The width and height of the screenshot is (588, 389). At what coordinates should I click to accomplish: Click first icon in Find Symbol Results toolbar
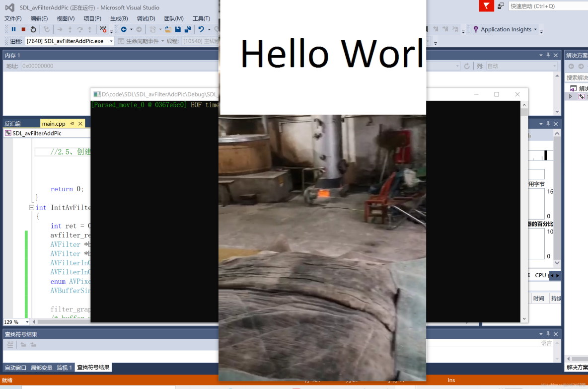point(10,344)
